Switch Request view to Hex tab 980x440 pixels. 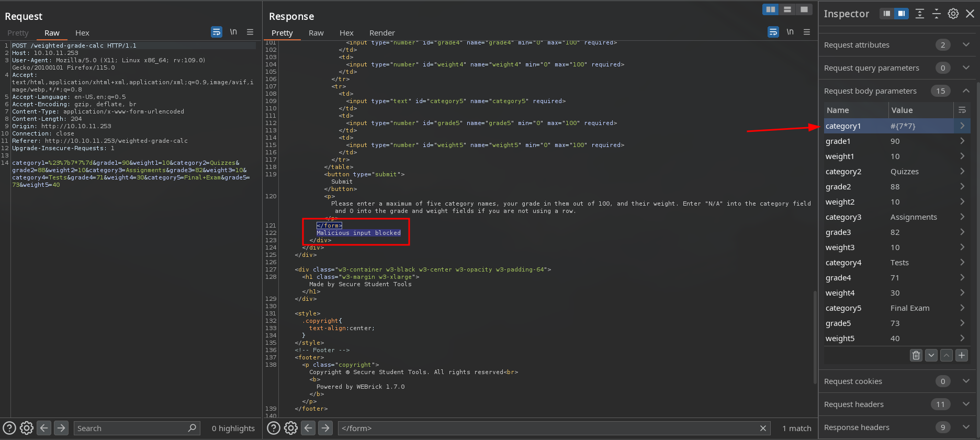82,33
